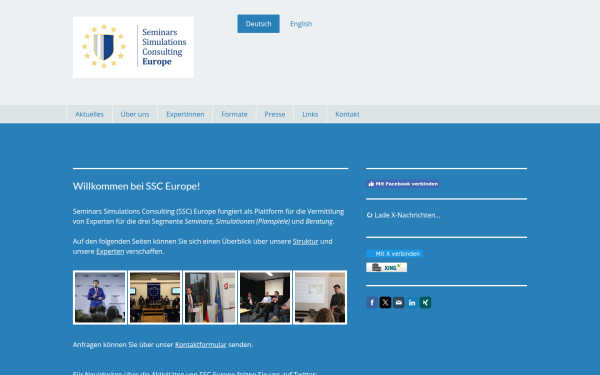Share the page via the green Xing icon
The image size is (600, 375).
[x=426, y=303]
